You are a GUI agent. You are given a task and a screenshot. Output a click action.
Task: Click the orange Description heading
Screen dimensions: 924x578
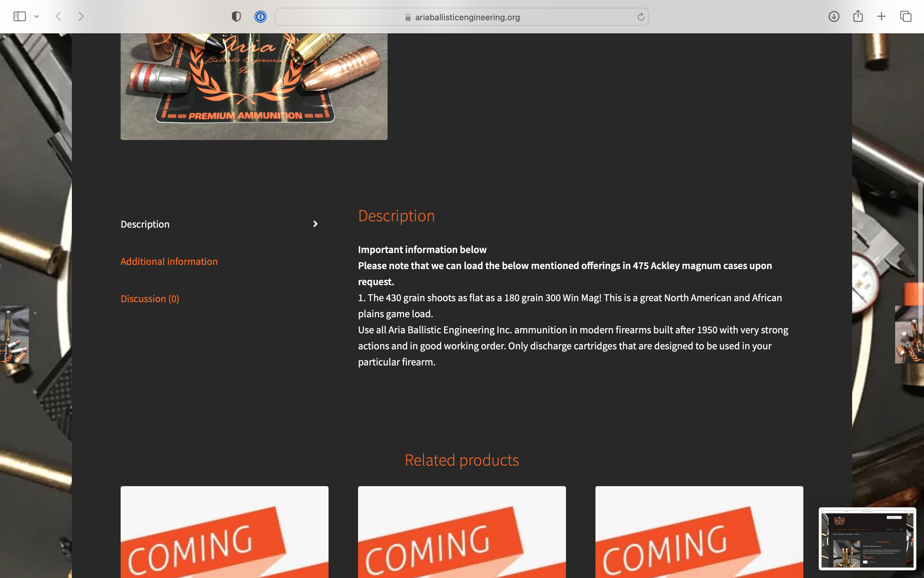click(x=396, y=216)
